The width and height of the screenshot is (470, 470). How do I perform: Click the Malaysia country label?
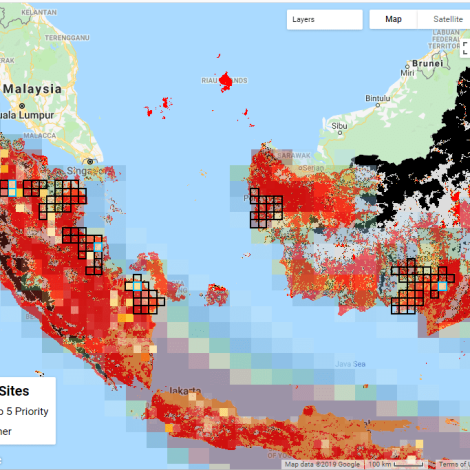(32, 89)
